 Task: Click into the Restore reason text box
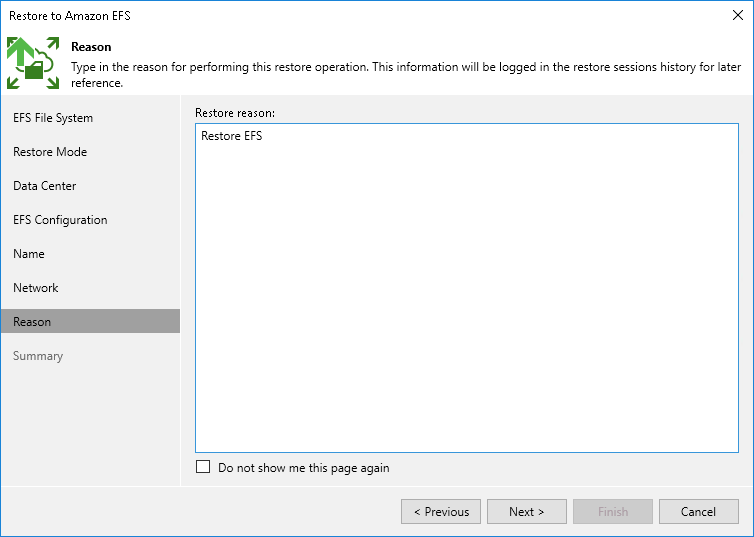tap(466, 300)
